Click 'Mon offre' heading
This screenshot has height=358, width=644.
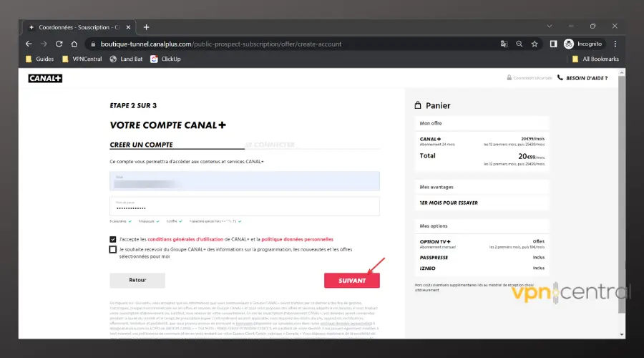click(x=431, y=123)
